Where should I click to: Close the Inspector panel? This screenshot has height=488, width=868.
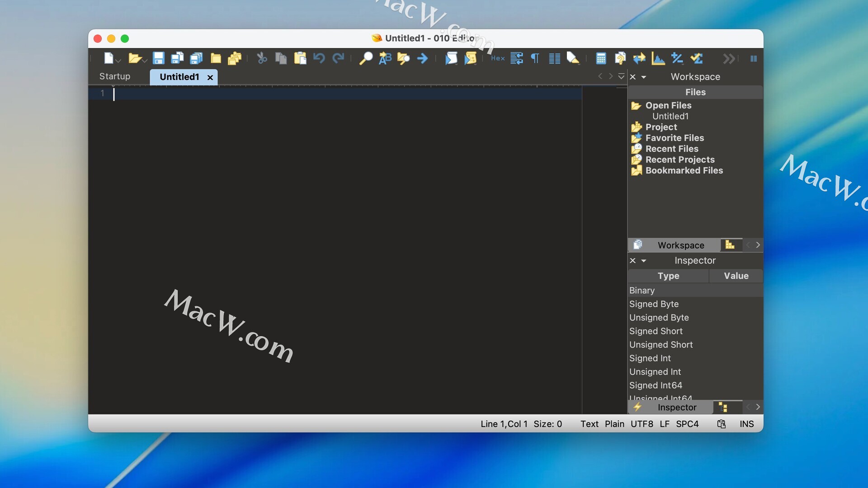coord(633,261)
